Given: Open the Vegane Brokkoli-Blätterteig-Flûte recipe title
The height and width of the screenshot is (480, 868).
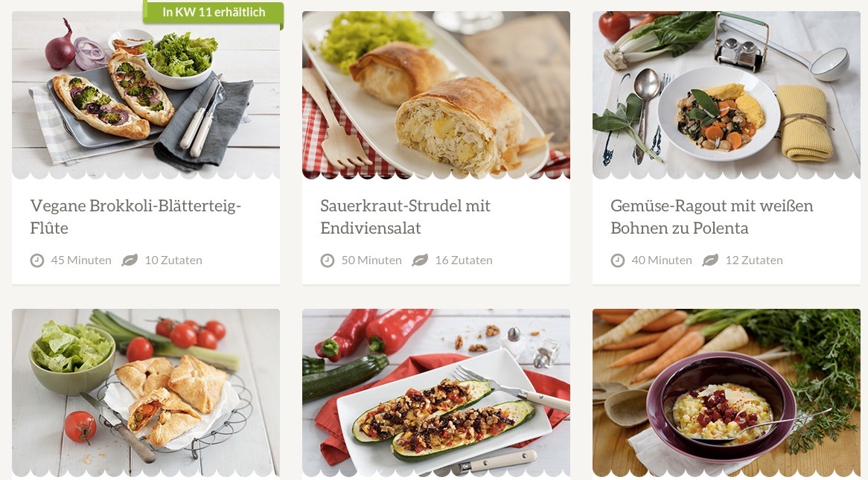Looking at the screenshot, I should pos(135,217).
